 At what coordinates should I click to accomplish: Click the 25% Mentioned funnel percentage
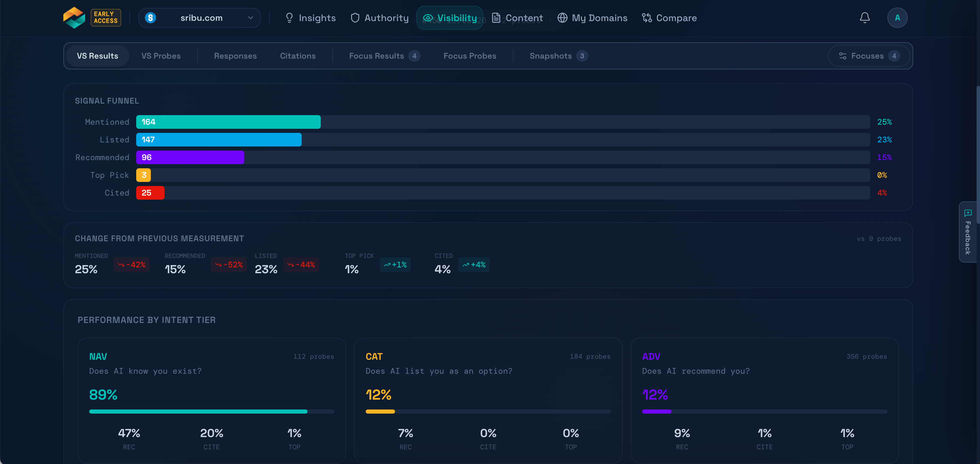tap(885, 122)
